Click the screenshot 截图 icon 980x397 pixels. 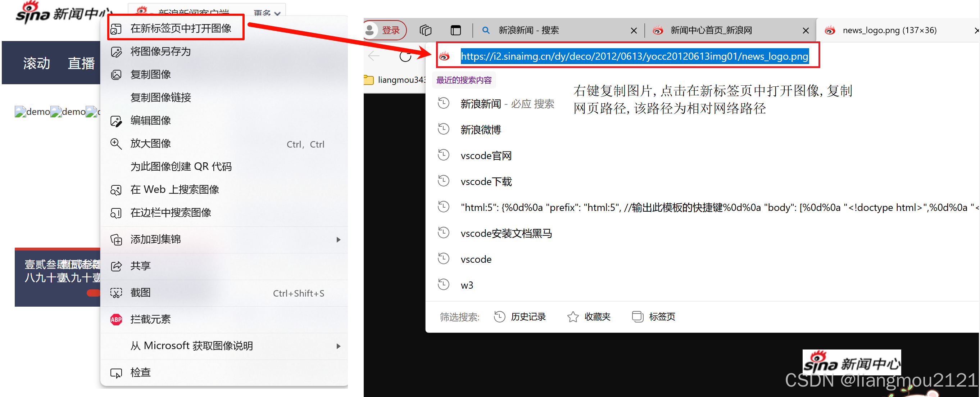pyautogui.click(x=116, y=293)
